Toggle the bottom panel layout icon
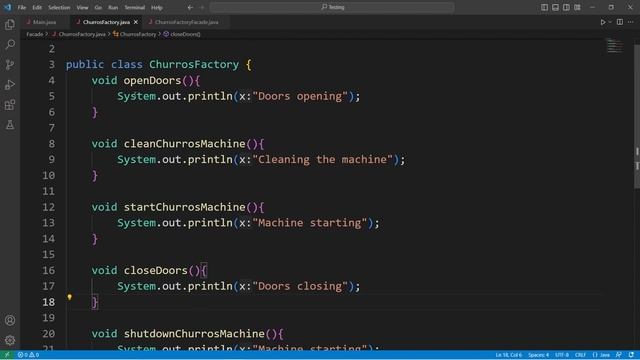Screen dimensions: 640x360 (x=556, y=7)
